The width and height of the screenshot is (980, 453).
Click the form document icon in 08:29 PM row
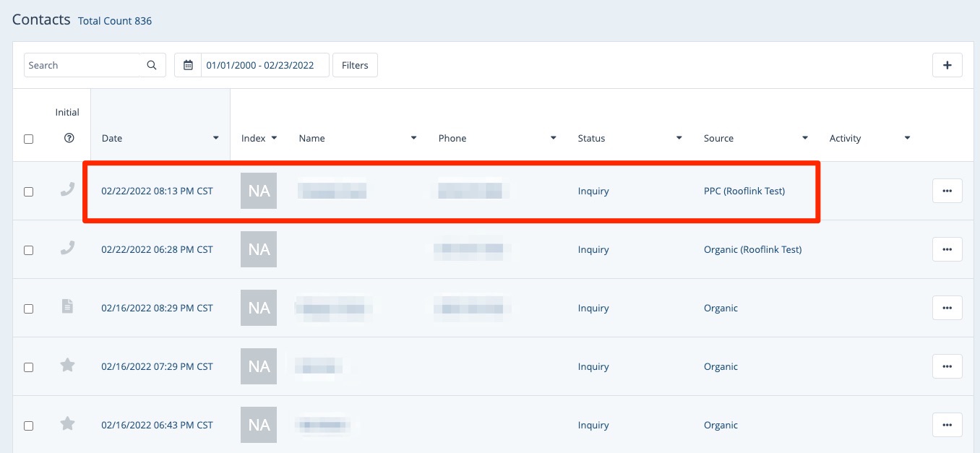tap(67, 307)
